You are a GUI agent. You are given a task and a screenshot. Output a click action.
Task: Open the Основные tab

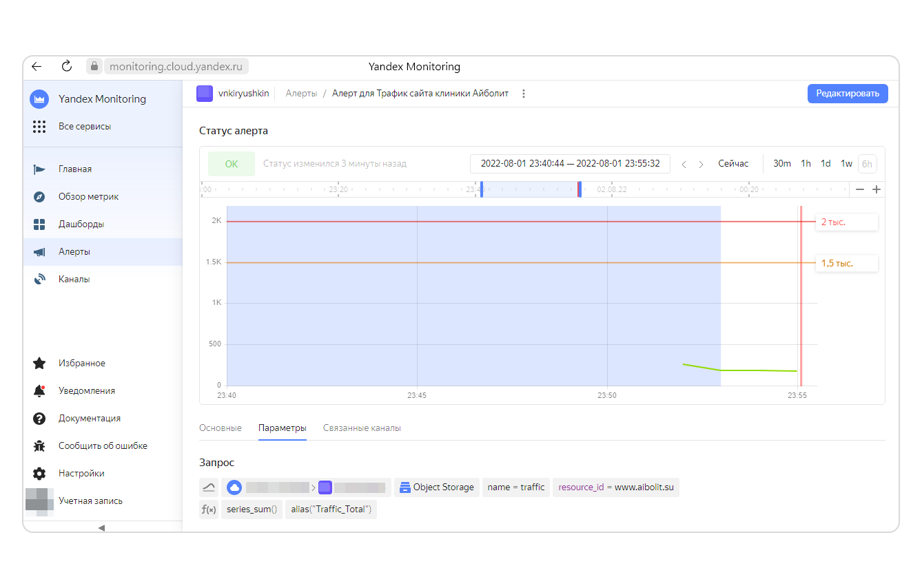(221, 428)
